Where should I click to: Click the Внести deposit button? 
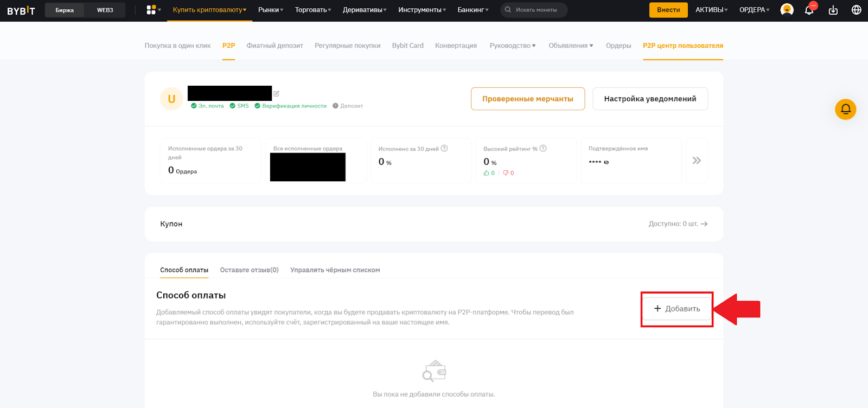668,10
